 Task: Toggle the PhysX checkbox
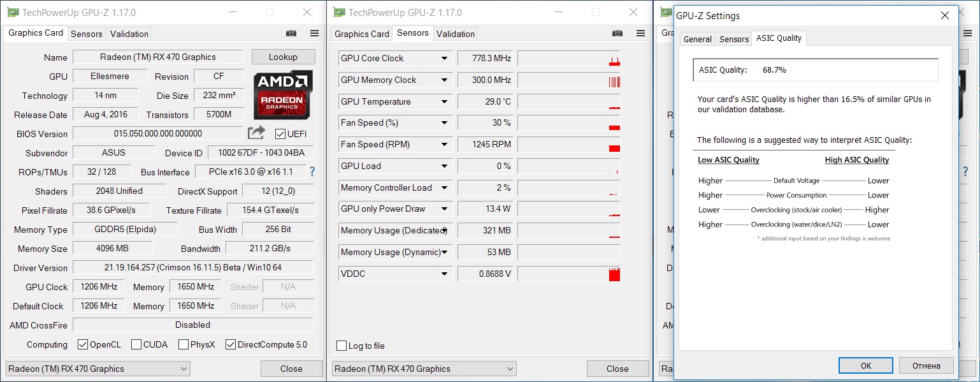click(184, 344)
